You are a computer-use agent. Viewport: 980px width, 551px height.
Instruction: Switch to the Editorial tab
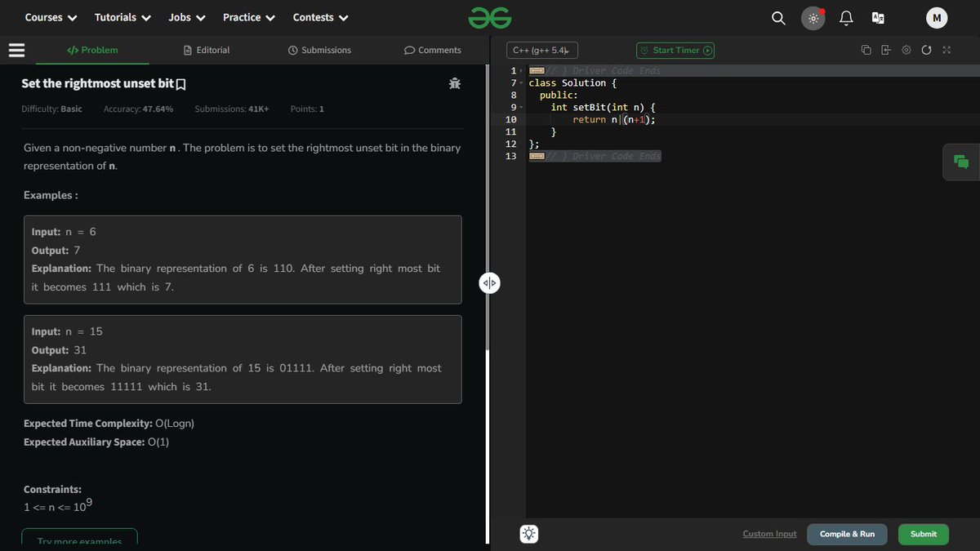tap(207, 50)
